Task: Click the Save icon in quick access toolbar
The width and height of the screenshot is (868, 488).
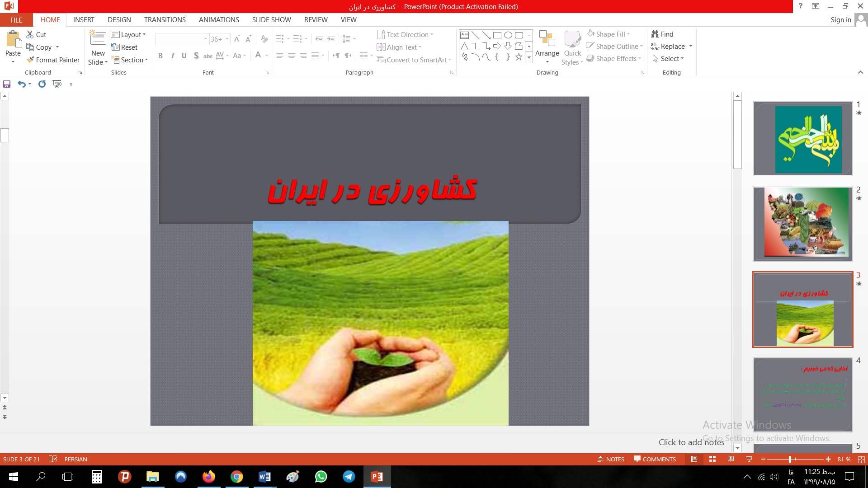Action: 7,84
